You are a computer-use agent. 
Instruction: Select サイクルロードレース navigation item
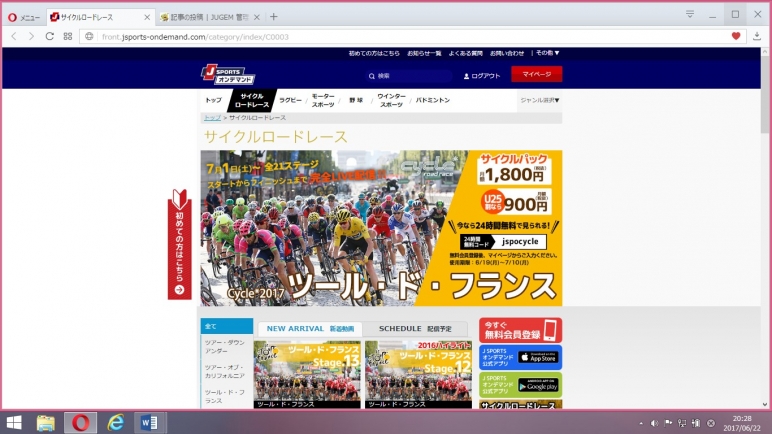pyautogui.click(x=252, y=100)
